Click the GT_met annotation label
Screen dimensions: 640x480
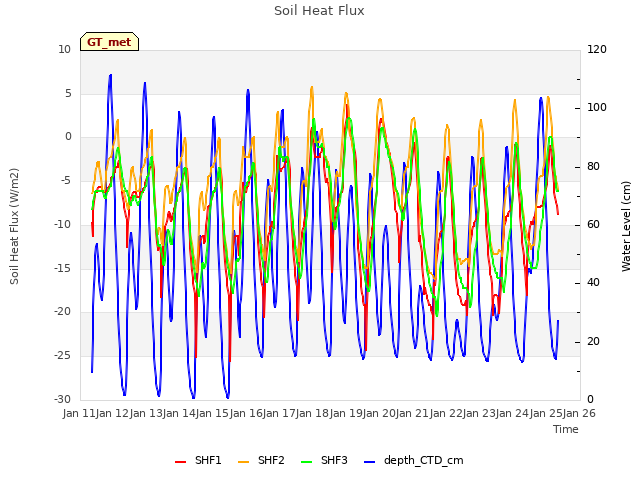click(x=109, y=42)
